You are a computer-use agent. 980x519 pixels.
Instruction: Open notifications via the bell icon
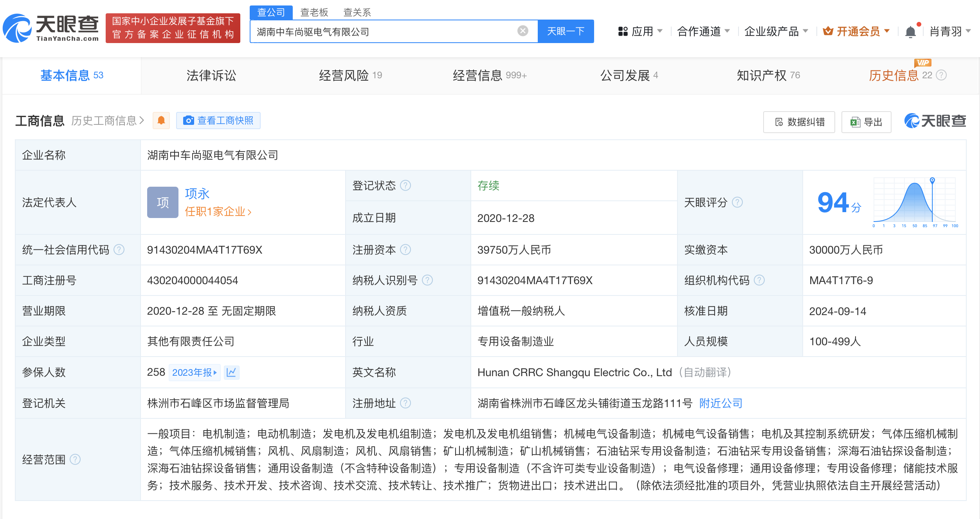click(911, 31)
